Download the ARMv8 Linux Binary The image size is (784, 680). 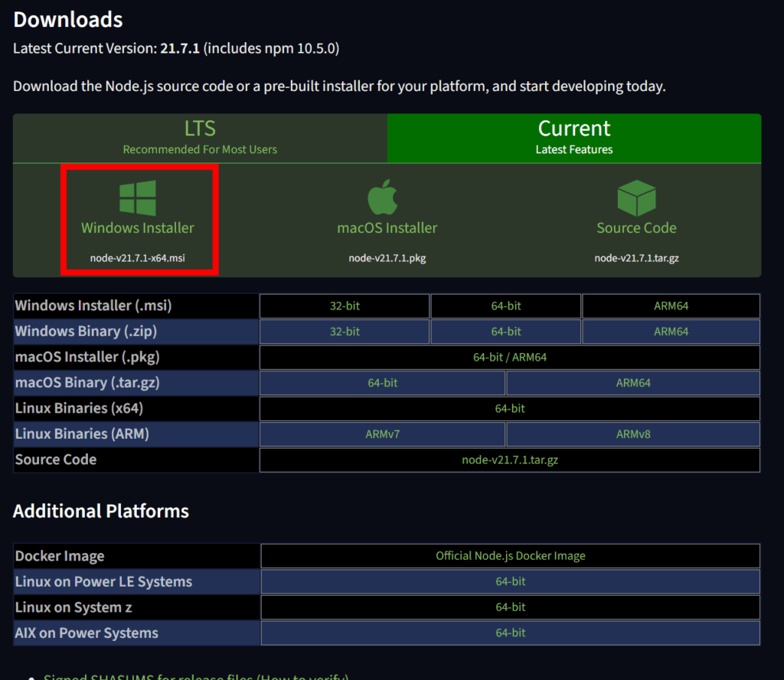coord(634,434)
